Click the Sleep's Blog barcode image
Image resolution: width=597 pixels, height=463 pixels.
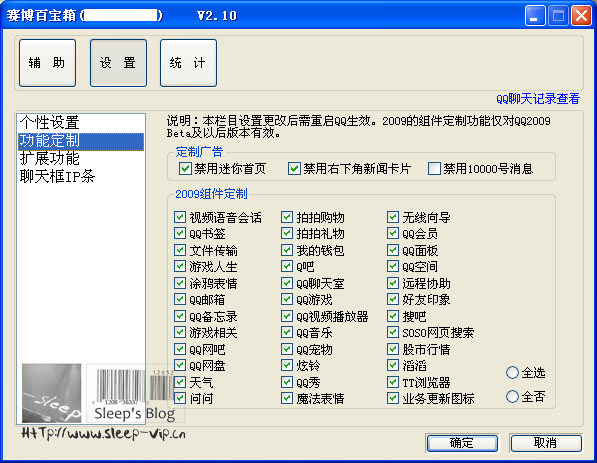(x=136, y=393)
